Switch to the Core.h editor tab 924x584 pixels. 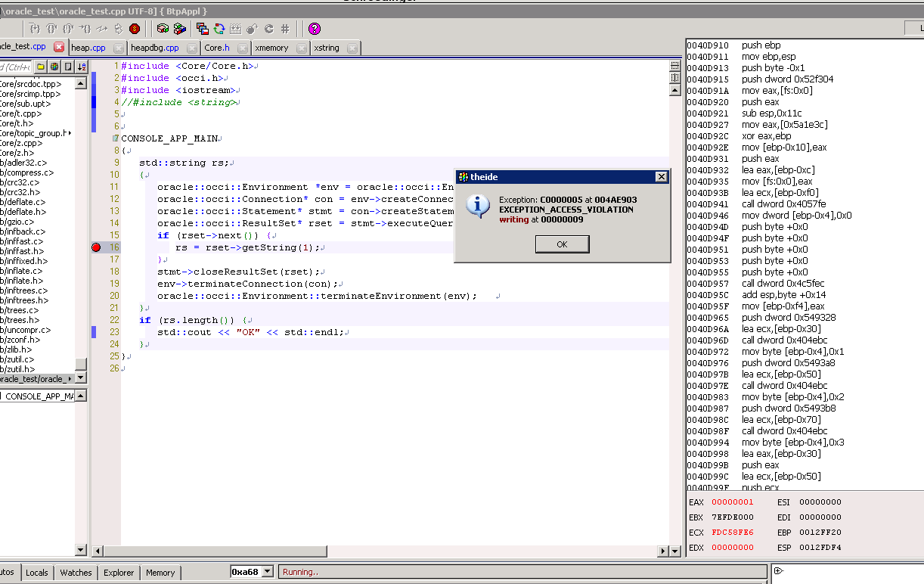[216, 48]
